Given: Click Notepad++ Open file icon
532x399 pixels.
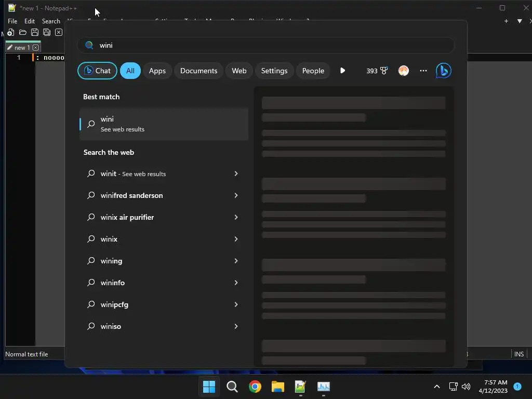Looking at the screenshot, I should [23, 32].
